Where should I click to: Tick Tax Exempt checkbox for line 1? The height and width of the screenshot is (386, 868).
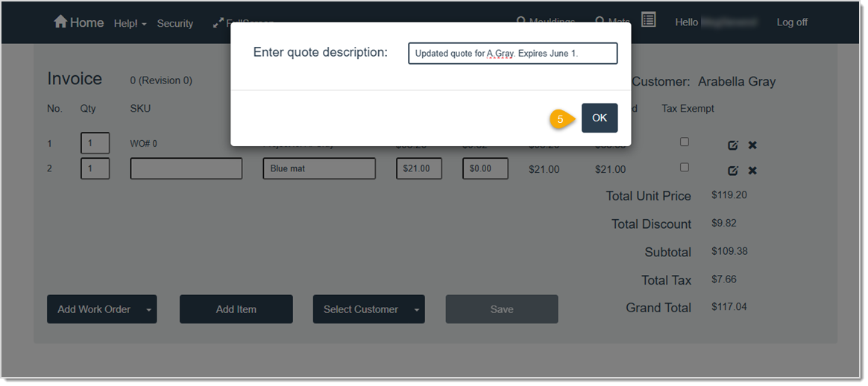pyautogui.click(x=685, y=142)
